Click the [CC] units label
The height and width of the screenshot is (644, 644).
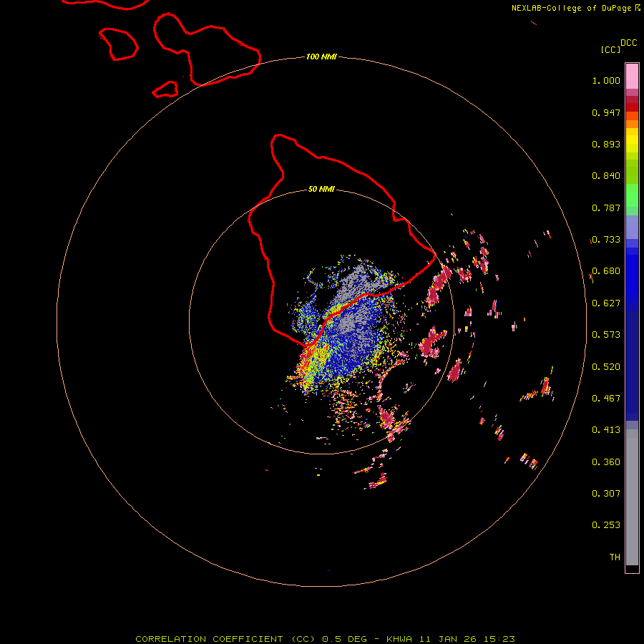(611, 49)
